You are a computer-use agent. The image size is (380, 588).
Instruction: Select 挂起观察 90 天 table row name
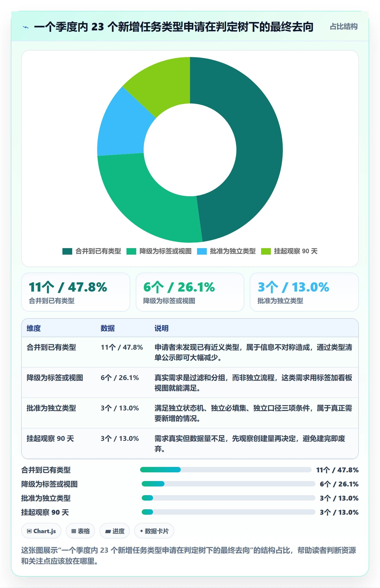click(50, 438)
